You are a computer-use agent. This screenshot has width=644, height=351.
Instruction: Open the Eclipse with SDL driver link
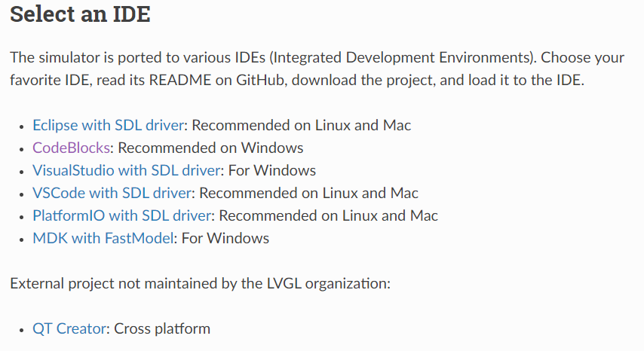pos(109,125)
